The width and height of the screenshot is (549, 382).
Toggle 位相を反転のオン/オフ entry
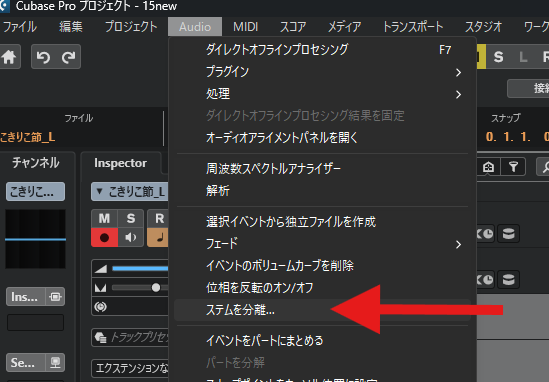322,288
